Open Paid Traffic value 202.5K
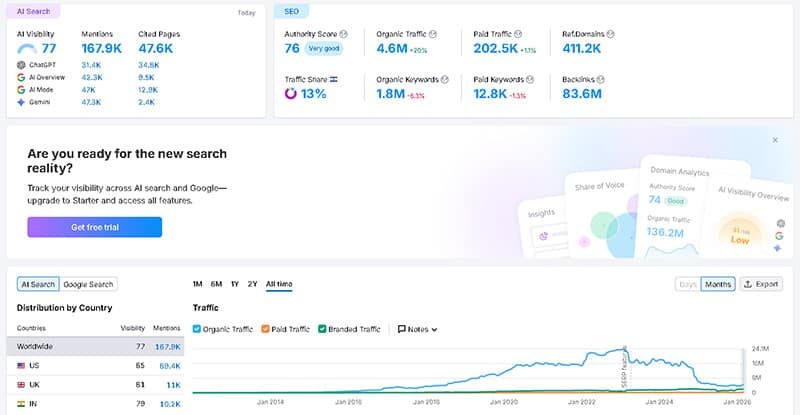 (495, 48)
